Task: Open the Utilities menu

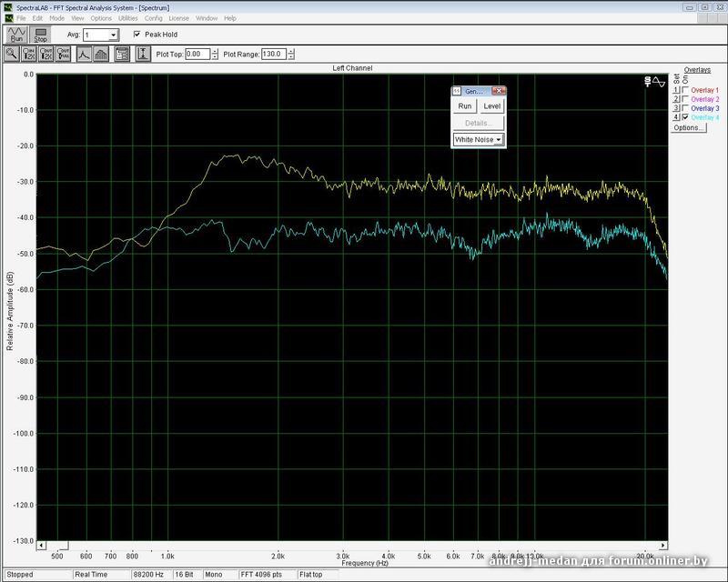Action: pyautogui.click(x=128, y=18)
